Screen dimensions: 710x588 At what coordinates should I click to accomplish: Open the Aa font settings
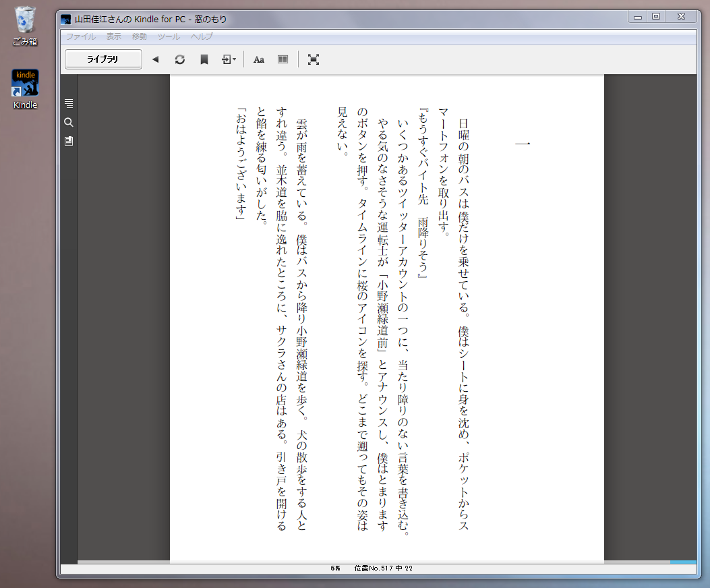click(258, 59)
